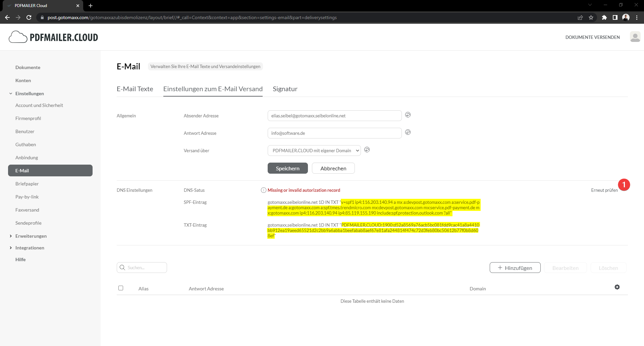Screen dimensions: 644x346
Task: Go back in browser history
Action: [x=7, y=17]
